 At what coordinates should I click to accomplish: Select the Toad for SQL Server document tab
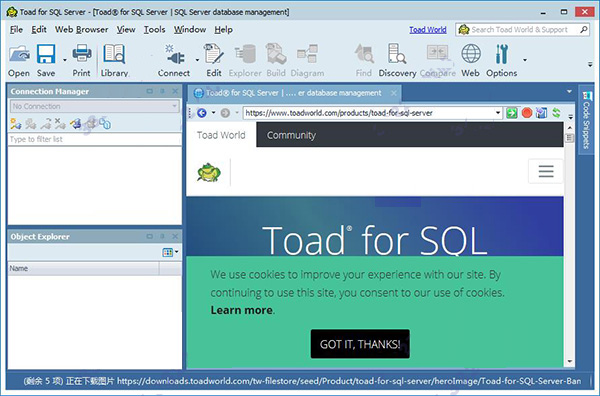(293, 93)
